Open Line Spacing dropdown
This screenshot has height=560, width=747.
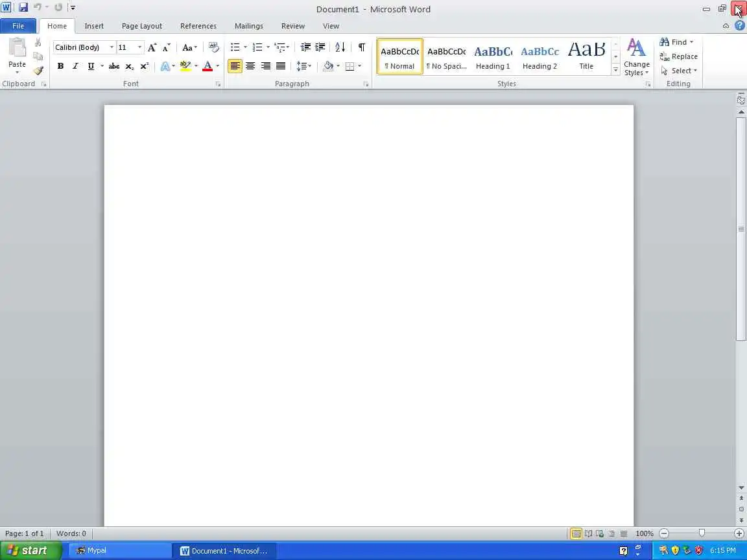click(x=303, y=66)
